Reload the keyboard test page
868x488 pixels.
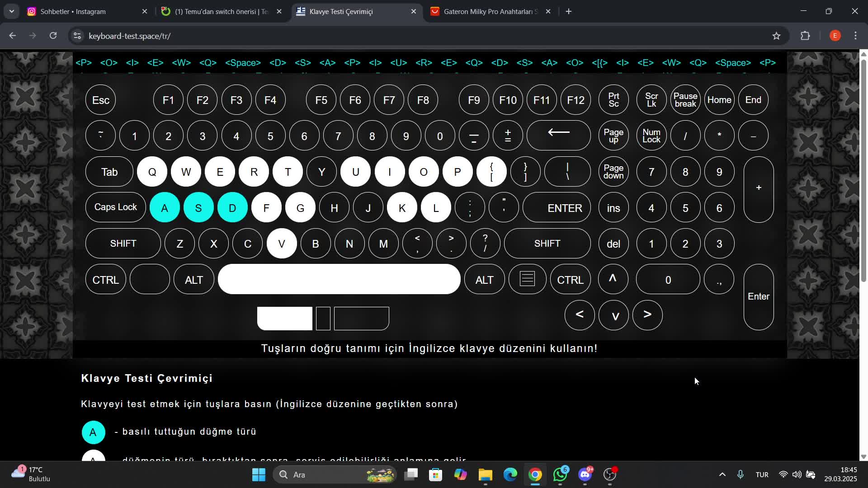pyautogui.click(x=53, y=36)
